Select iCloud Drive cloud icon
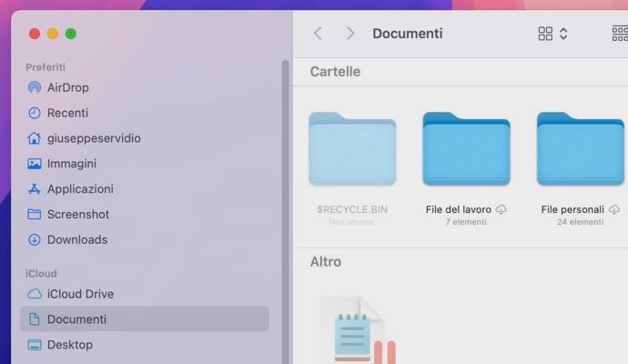The height and width of the screenshot is (364, 628). (35, 294)
